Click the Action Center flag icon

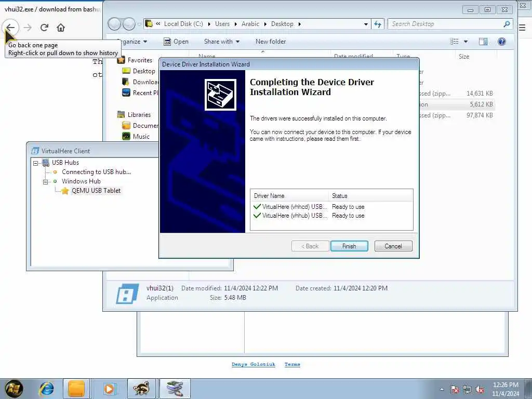coord(455,390)
